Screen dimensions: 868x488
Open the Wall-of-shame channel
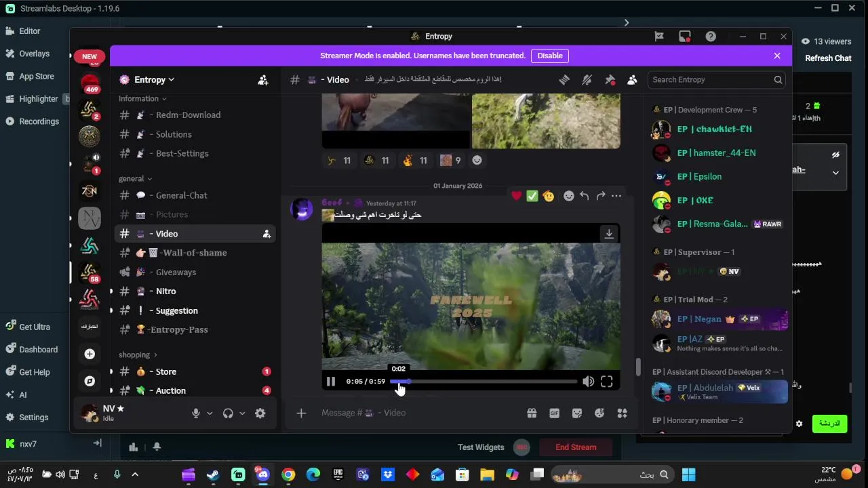coord(194,253)
